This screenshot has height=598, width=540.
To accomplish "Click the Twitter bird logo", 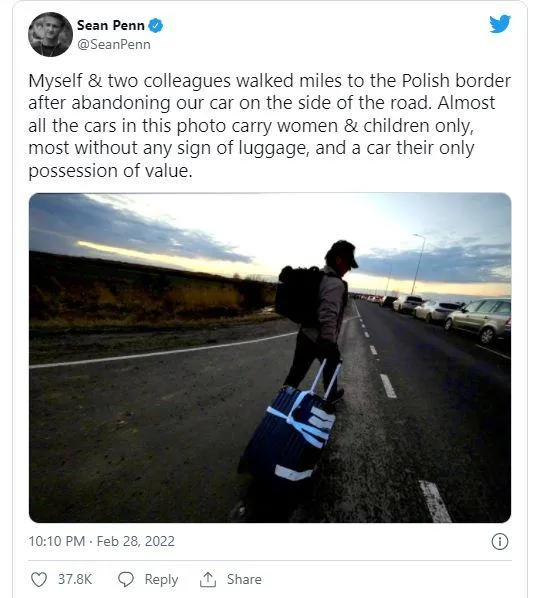I will tap(500, 24).
